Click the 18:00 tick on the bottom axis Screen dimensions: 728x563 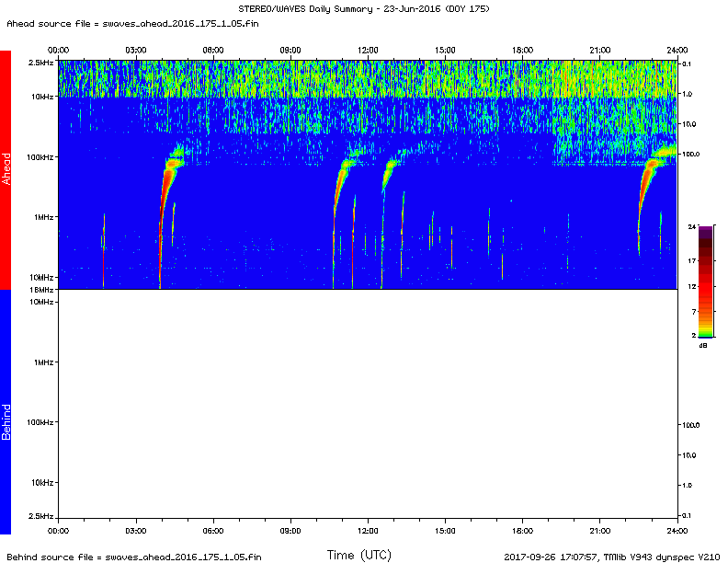tap(522, 531)
